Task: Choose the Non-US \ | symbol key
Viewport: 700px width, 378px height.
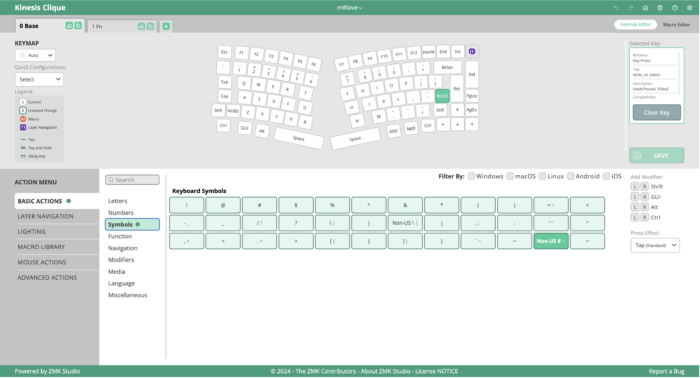Action: (405, 223)
